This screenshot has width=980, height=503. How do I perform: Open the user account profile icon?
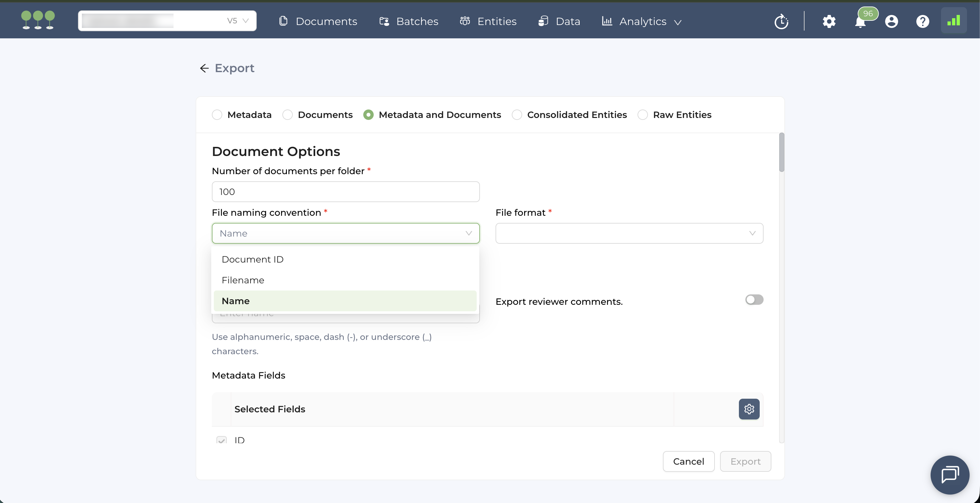click(x=891, y=21)
